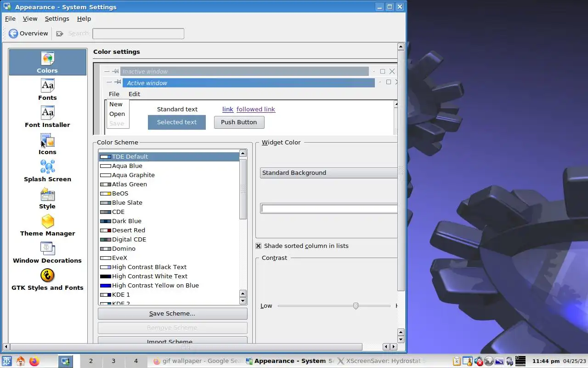Select the Aqua Graphite color scheme
Viewport: 588px width, 368px height.
pyautogui.click(x=169, y=175)
